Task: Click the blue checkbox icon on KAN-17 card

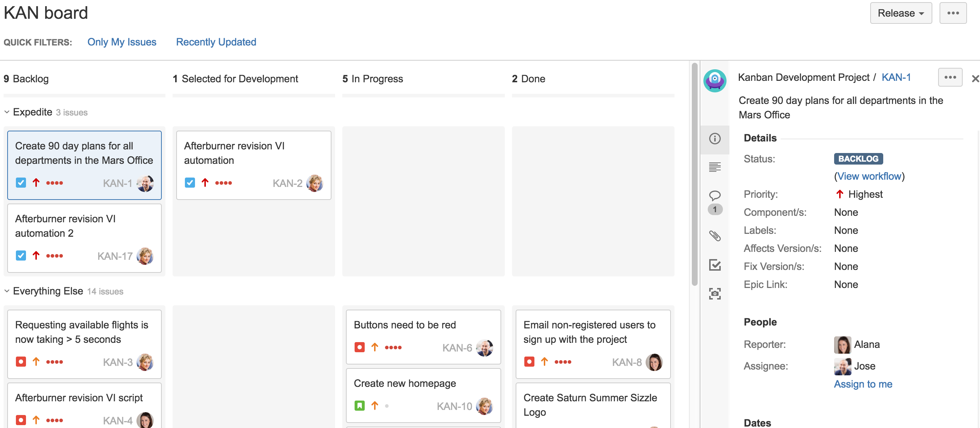Action: pyautogui.click(x=21, y=256)
